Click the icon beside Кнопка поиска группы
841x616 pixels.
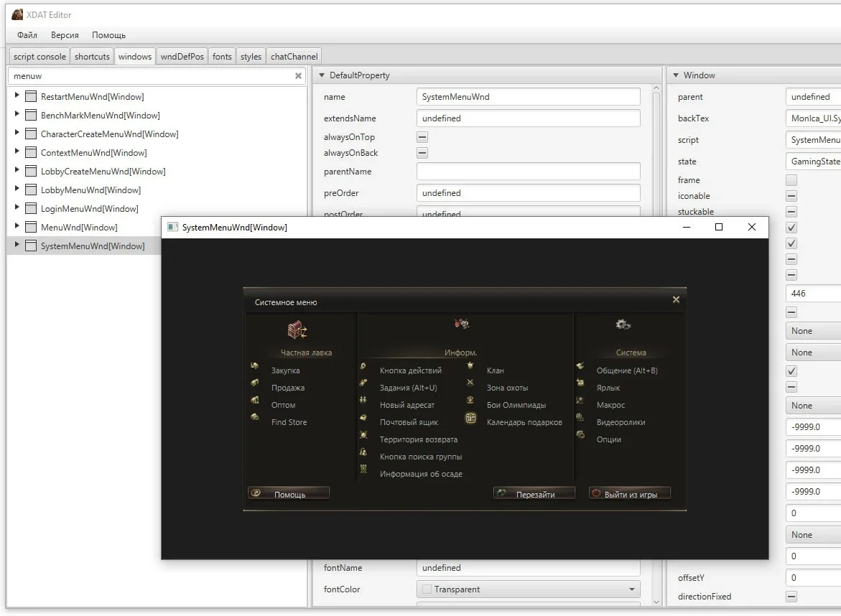[x=363, y=452]
